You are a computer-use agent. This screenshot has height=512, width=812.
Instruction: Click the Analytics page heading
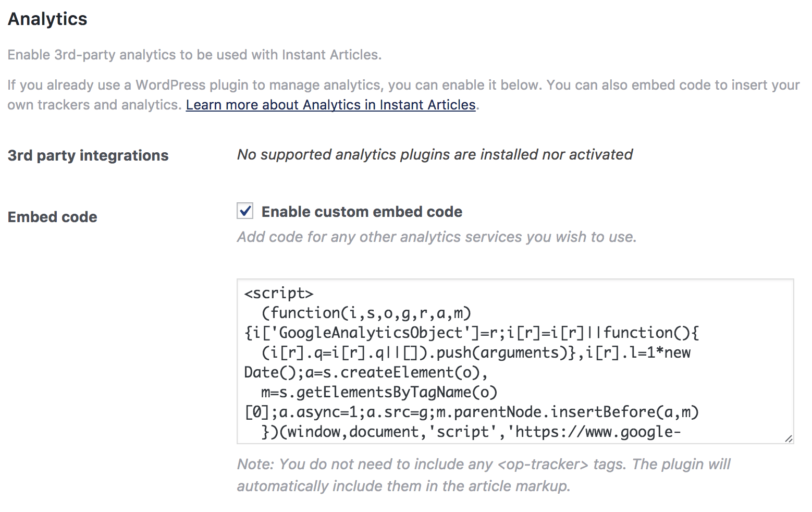pos(47,19)
